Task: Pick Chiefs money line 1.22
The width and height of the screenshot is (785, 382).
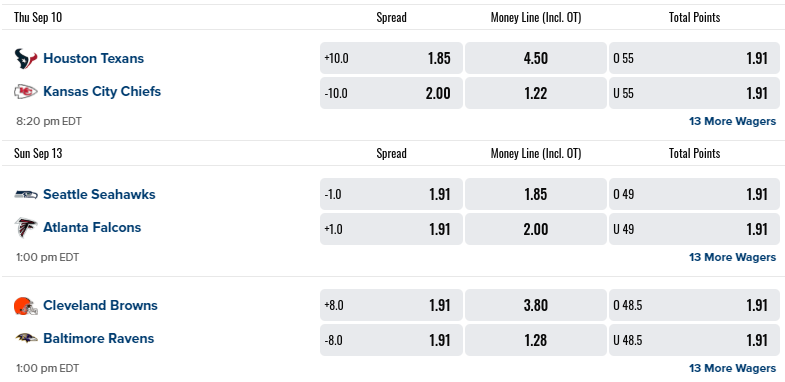Action: click(x=536, y=93)
